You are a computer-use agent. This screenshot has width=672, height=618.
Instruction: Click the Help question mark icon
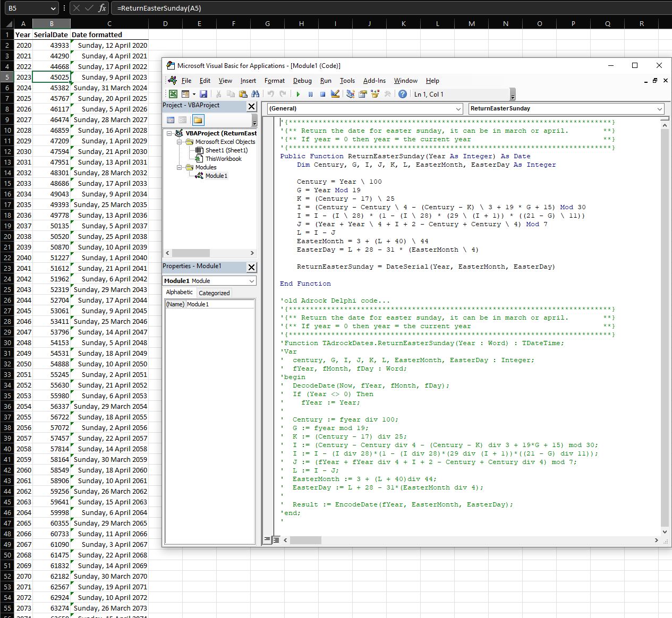point(403,95)
